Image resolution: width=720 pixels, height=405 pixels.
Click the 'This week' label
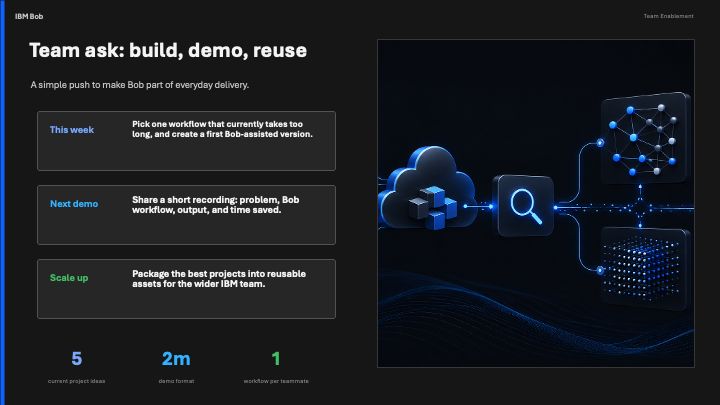click(x=72, y=130)
